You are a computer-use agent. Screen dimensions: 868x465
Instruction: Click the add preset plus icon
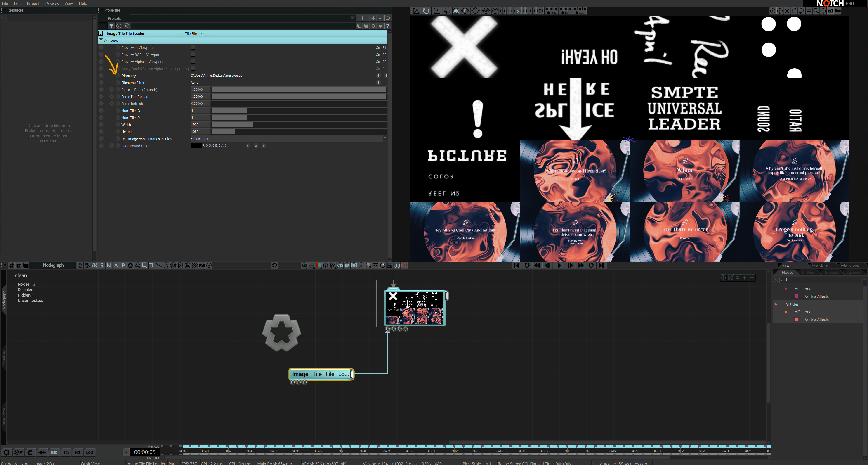coord(373,18)
